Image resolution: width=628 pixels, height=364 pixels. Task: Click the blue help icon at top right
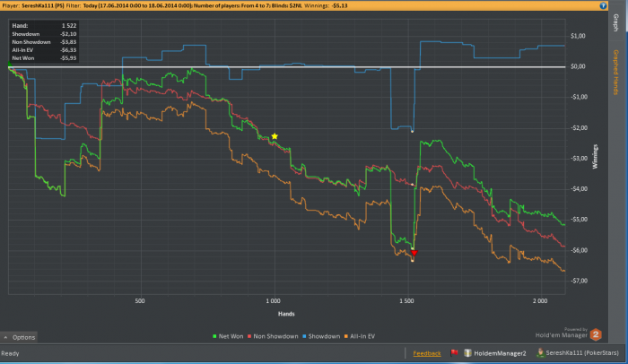pos(603,5)
